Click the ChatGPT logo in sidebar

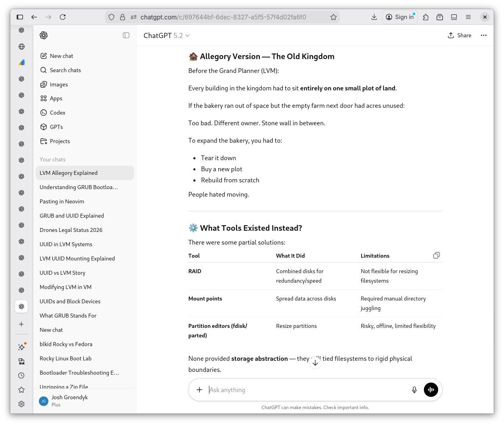click(x=44, y=35)
